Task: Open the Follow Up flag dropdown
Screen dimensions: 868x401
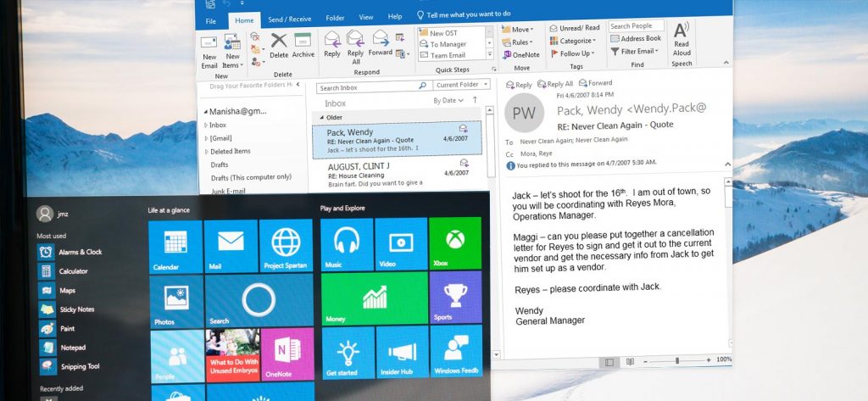Action: click(x=572, y=53)
